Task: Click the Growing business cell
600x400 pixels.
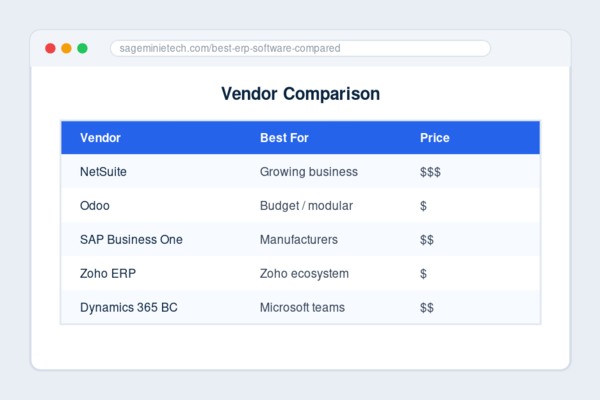Action: pyautogui.click(x=309, y=172)
